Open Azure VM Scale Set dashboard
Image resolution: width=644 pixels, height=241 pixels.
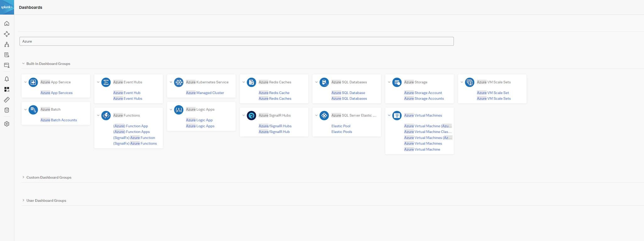[493, 93]
